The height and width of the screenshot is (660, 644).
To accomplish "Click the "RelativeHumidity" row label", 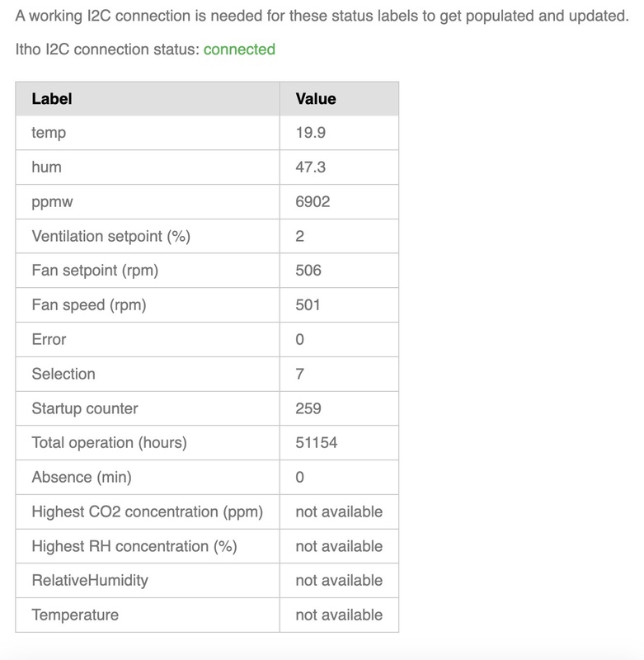I will 90,580.
